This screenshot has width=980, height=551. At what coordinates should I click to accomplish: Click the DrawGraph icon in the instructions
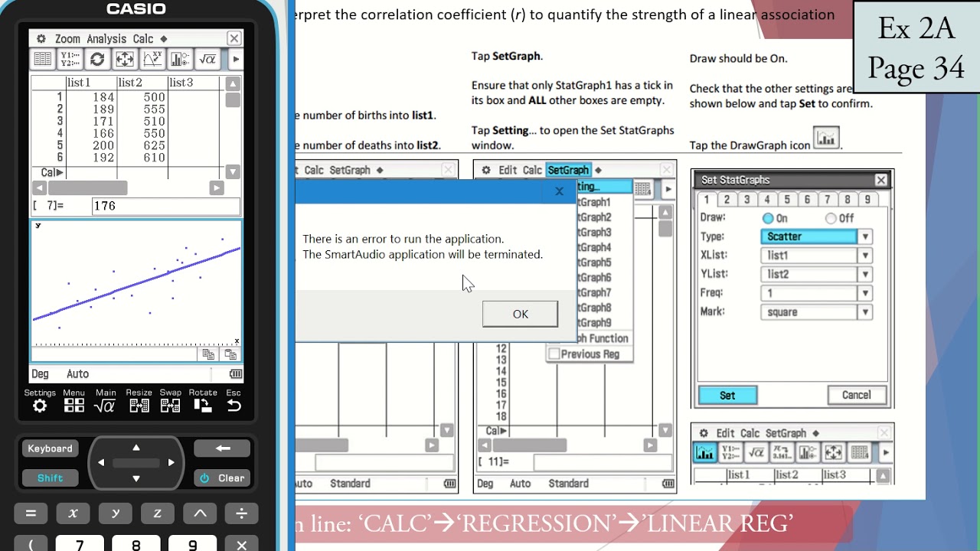[x=826, y=139]
